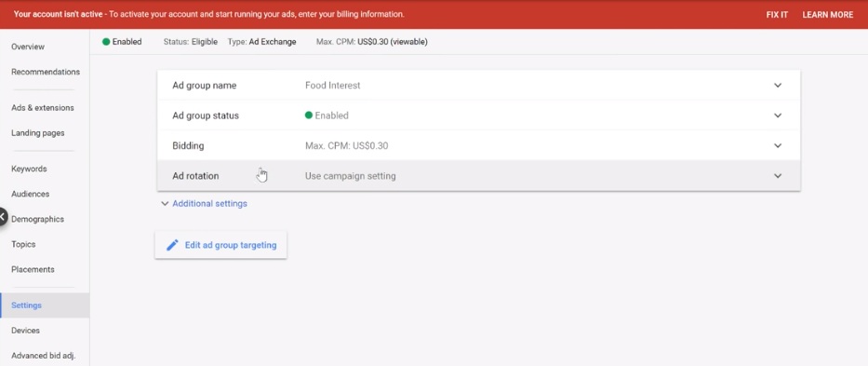Click the green dot in the Ad group status row
The width and height of the screenshot is (868, 366).
[x=309, y=115]
